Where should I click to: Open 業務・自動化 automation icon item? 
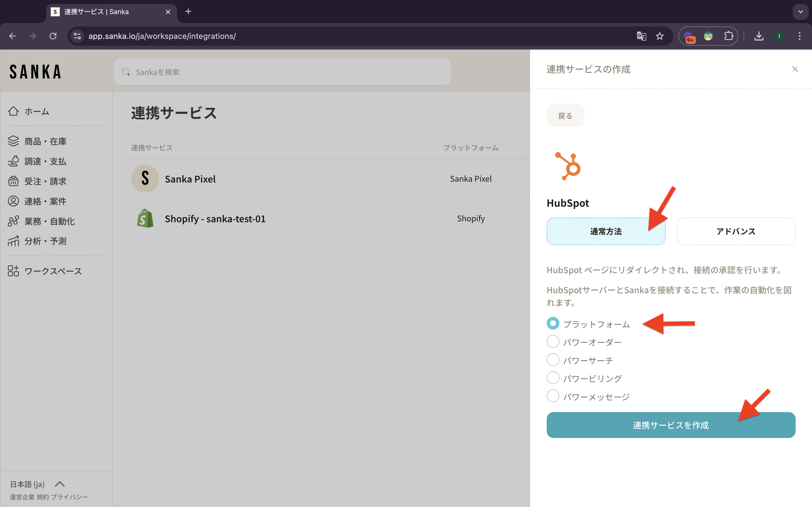tap(14, 221)
